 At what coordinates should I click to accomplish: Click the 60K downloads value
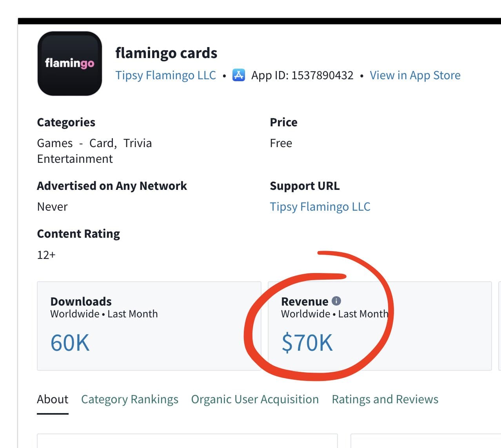[70, 342]
